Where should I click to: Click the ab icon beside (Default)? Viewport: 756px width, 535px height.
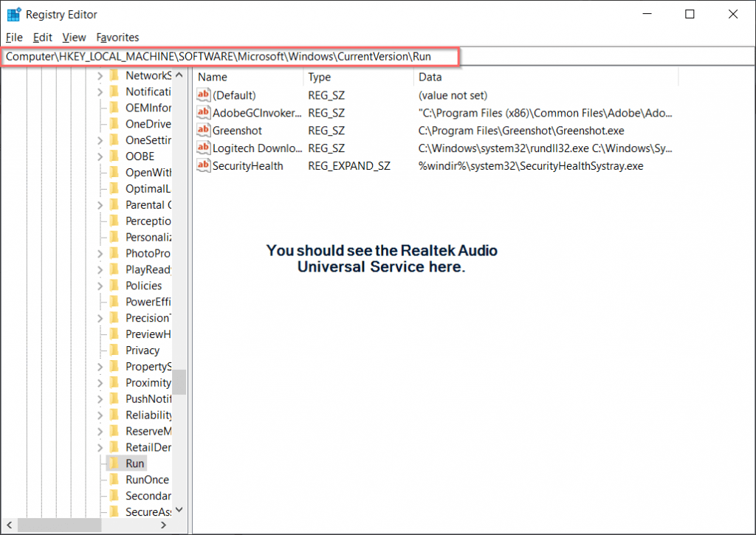coord(203,94)
